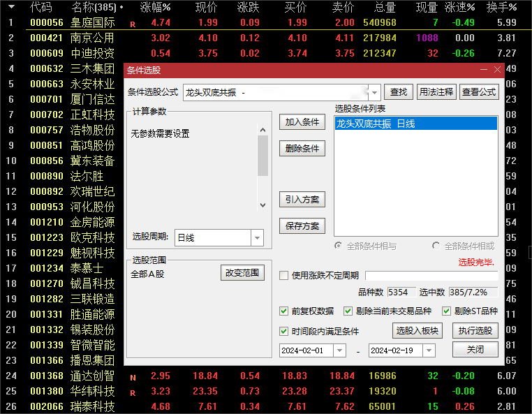Screen dimensions: 532x414
Task: Sort list by 现价 column header
Action: 206,7
